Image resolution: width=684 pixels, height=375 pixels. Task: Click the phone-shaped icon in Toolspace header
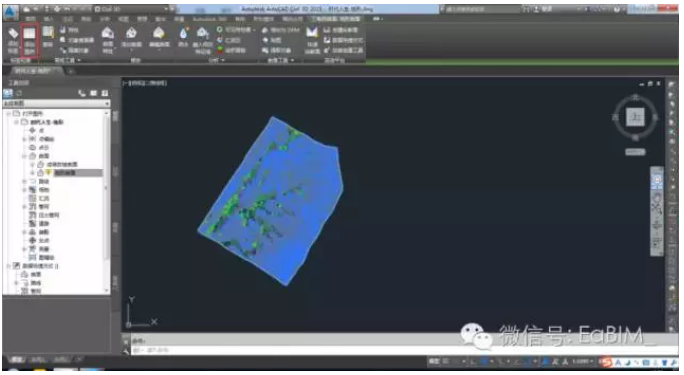coord(82,93)
